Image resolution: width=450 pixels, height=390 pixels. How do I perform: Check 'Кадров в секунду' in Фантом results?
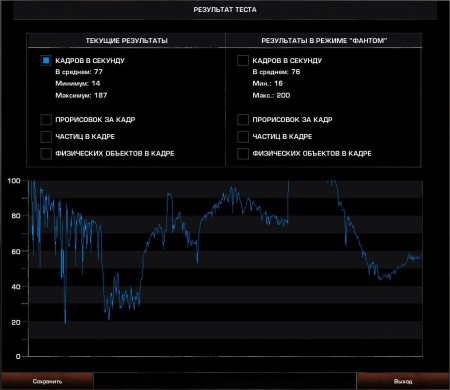coord(243,61)
